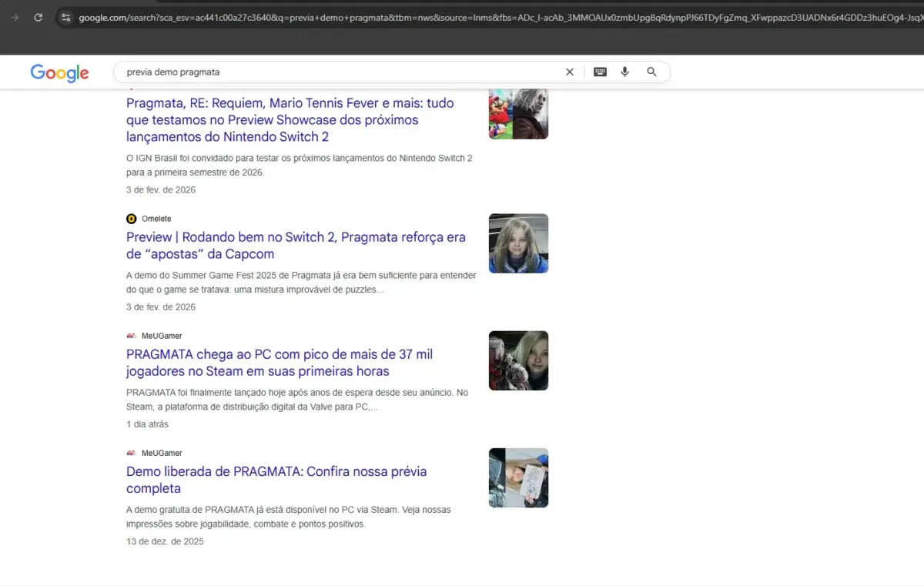Open thumbnail of the Preview Showcase article
Image resolution: width=924 pixels, height=586 pixels.
(x=518, y=114)
